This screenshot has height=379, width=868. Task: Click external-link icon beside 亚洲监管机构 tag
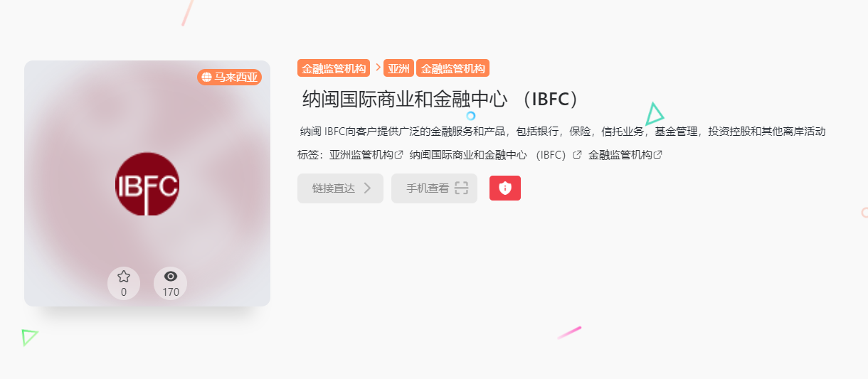tap(399, 154)
